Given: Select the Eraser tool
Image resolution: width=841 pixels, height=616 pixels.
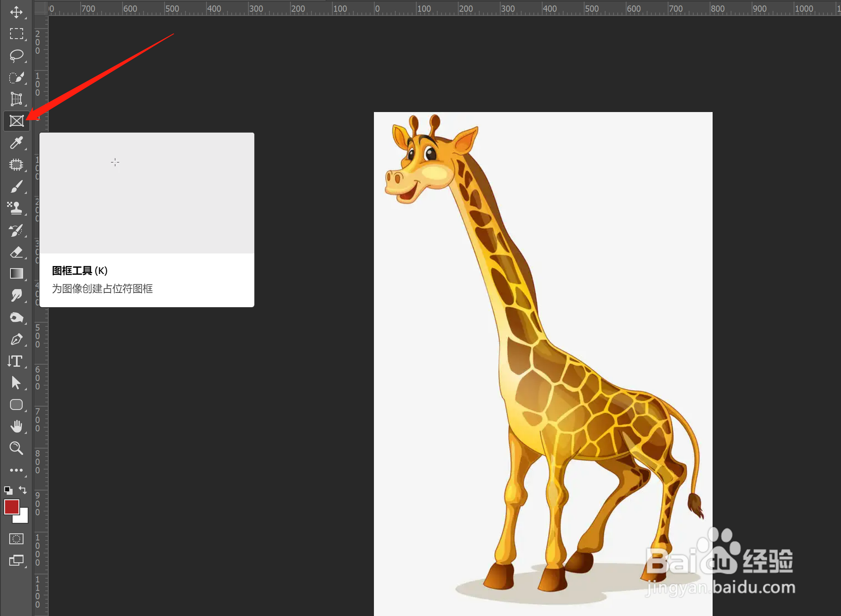Looking at the screenshot, I should [x=16, y=252].
